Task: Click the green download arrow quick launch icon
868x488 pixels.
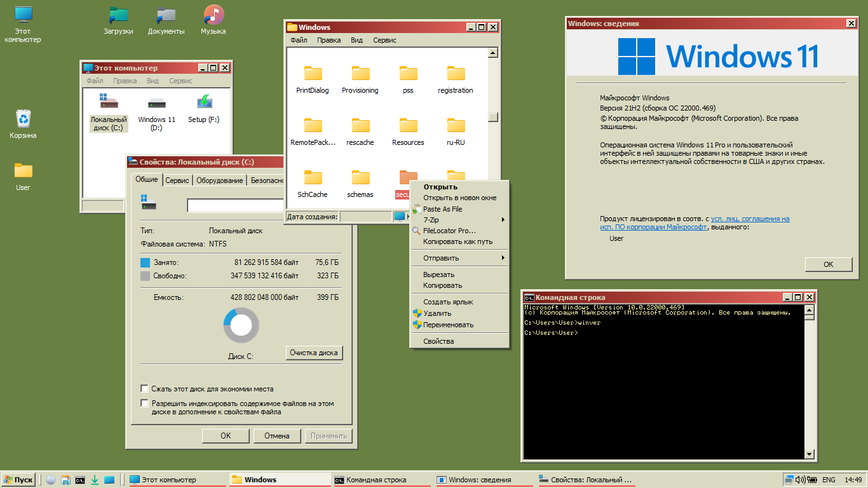Action: [95, 480]
